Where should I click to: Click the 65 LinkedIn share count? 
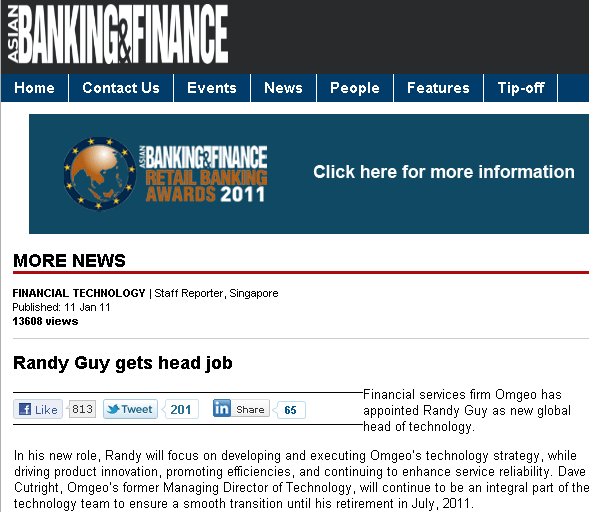[290, 410]
